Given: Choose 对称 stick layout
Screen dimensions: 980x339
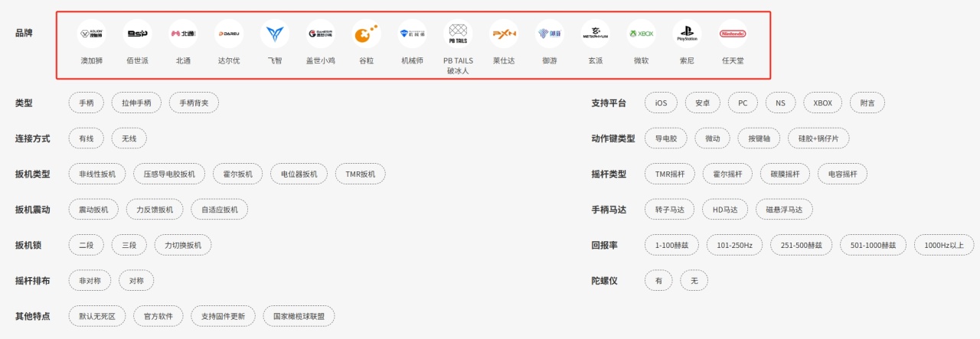Looking at the screenshot, I should (x=136, y=281).
